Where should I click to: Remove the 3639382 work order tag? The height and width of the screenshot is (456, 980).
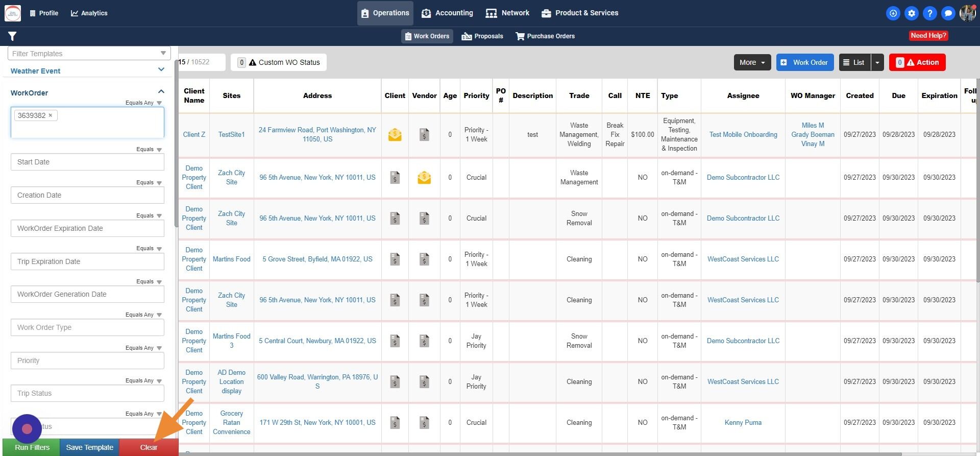51,115
